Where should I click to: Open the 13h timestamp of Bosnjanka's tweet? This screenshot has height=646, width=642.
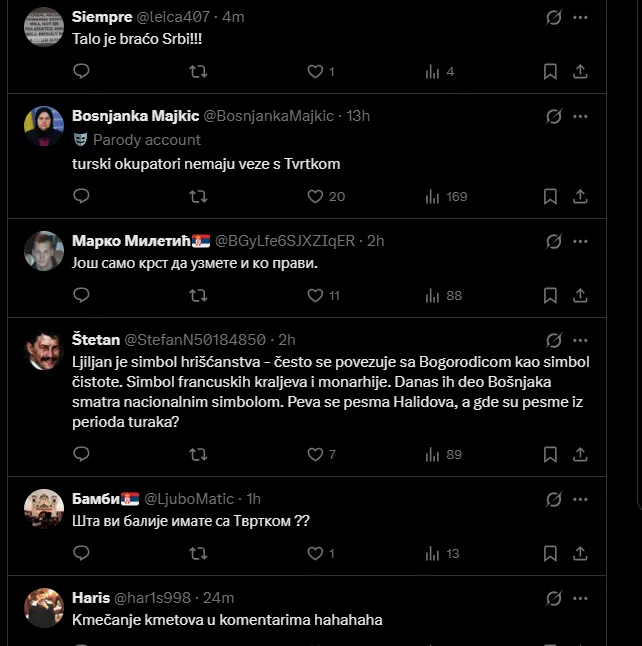click(358, 116)
